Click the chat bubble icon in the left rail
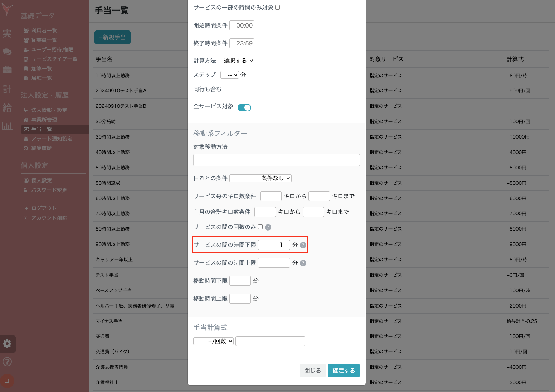This screenshot has width=555, height=392. [x=7, y=52]
